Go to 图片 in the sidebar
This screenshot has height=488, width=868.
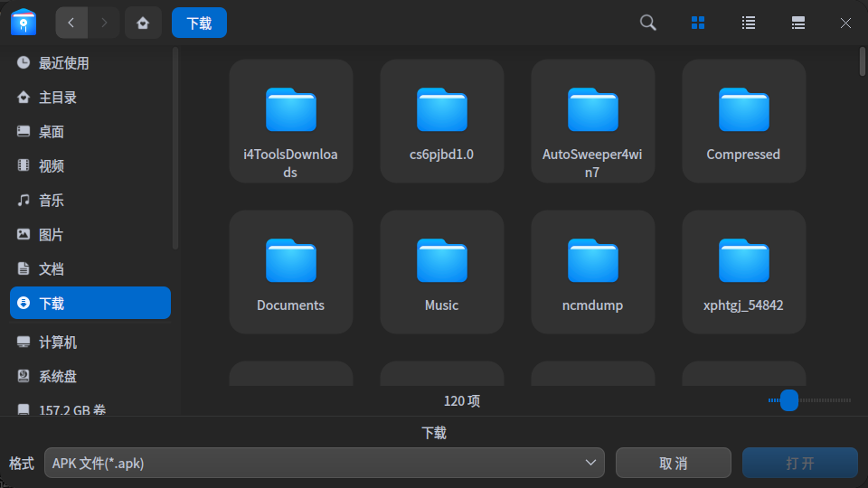point(52,235)
